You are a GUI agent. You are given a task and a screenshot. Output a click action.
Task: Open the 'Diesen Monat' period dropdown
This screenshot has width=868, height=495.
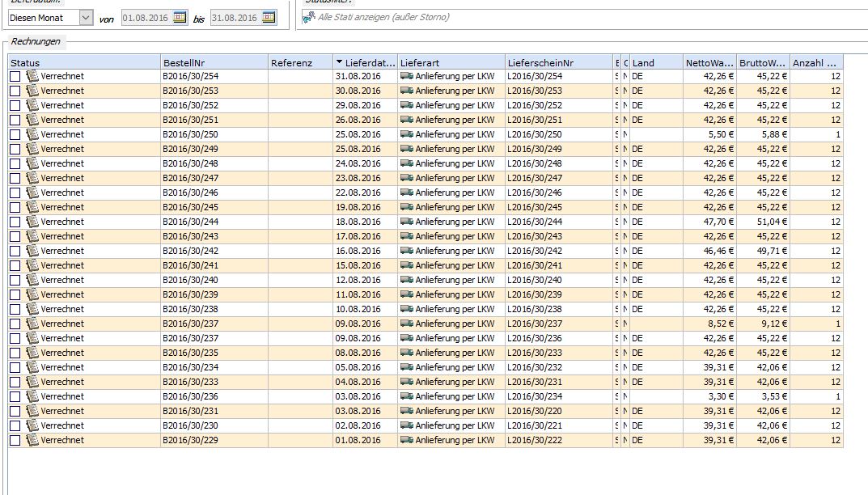[86, 17]
